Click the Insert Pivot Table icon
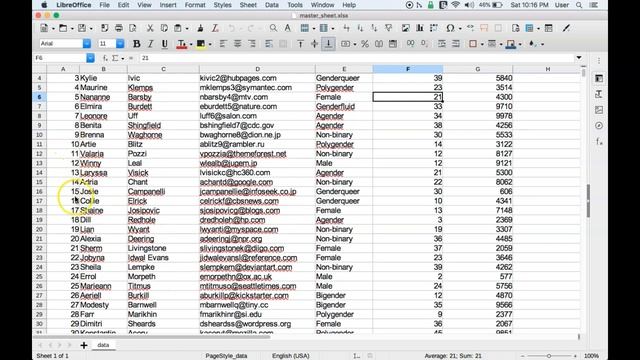The width and height of the screenshot is (640, 360). point(434,28)
